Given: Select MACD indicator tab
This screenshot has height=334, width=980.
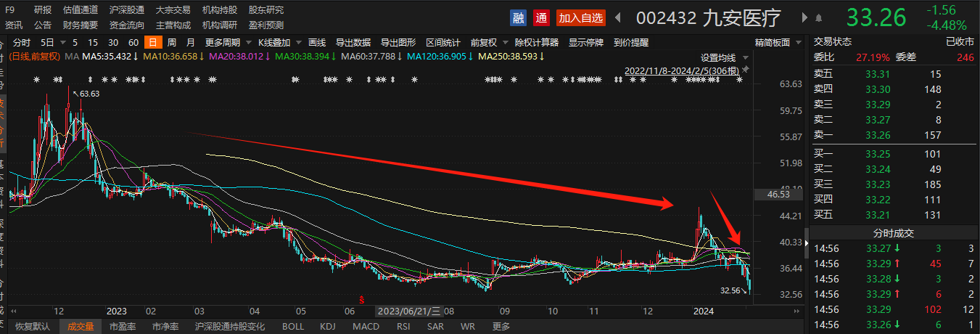Looking at the screenshot, I should [365, 327].
